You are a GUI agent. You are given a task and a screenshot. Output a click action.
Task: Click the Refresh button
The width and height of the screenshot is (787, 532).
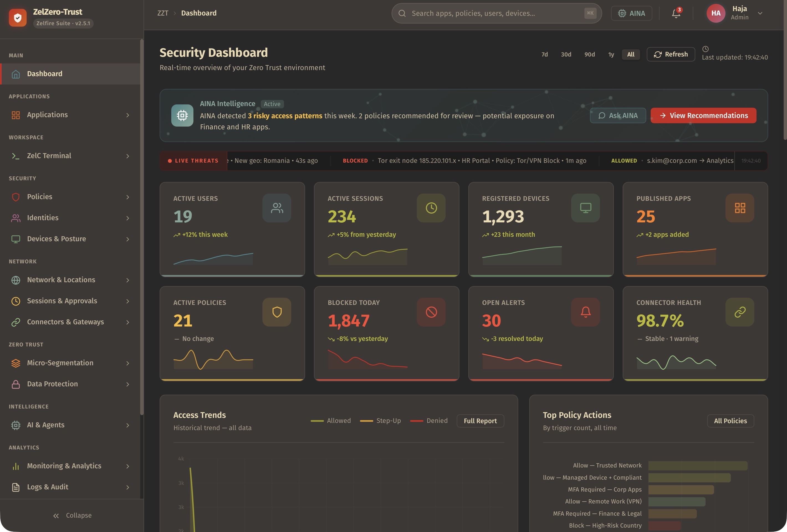[671, 54]
